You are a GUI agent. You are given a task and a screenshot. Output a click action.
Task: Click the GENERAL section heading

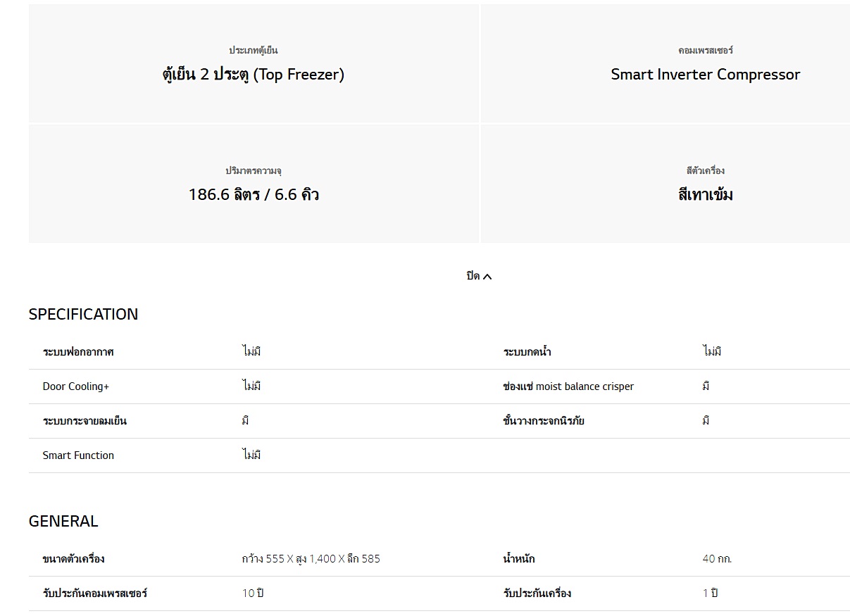63,522
